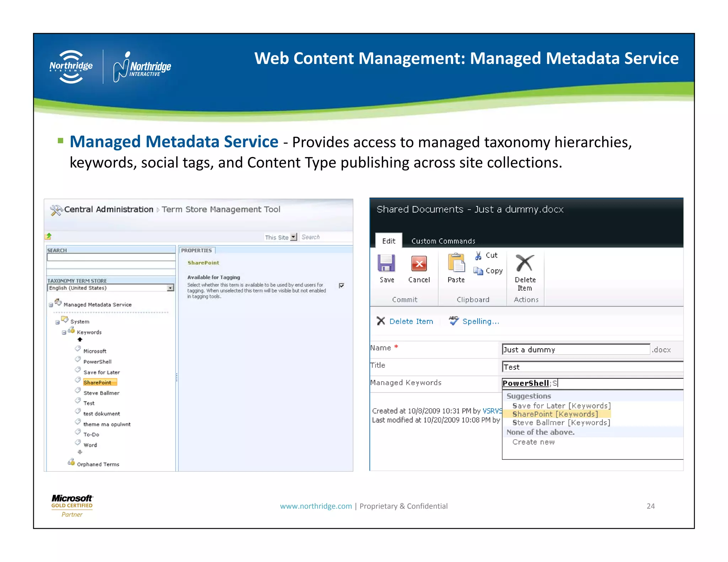This screenshot has height=562, width=728.
Task: Click the tag icon beside Microsoft
Action: pyautogui.click(x=78, y=348)
